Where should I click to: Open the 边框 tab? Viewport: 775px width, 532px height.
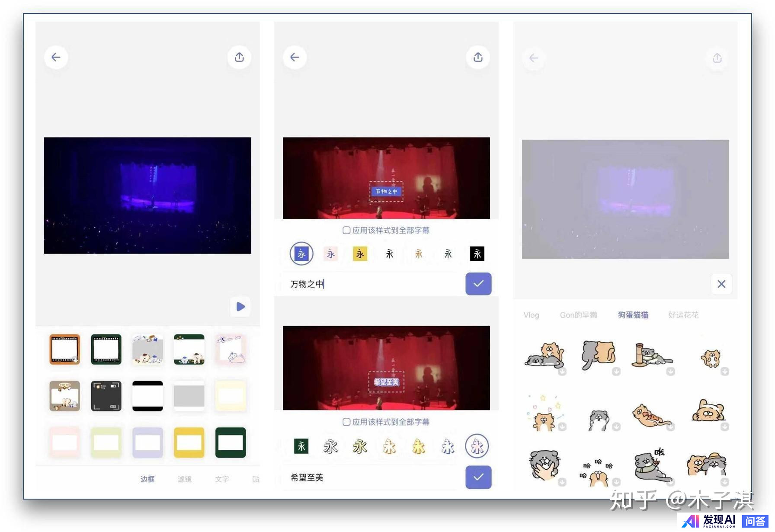tap(147, 479)
